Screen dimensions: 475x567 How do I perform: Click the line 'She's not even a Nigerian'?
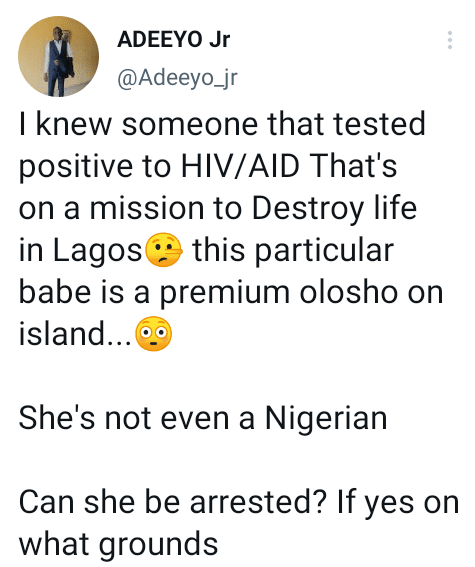(x=203, y=418)
